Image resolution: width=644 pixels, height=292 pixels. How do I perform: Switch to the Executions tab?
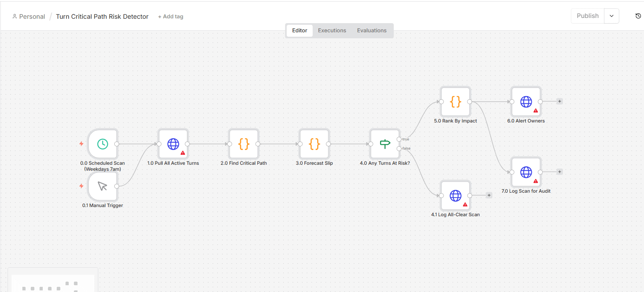pos(332,30)
